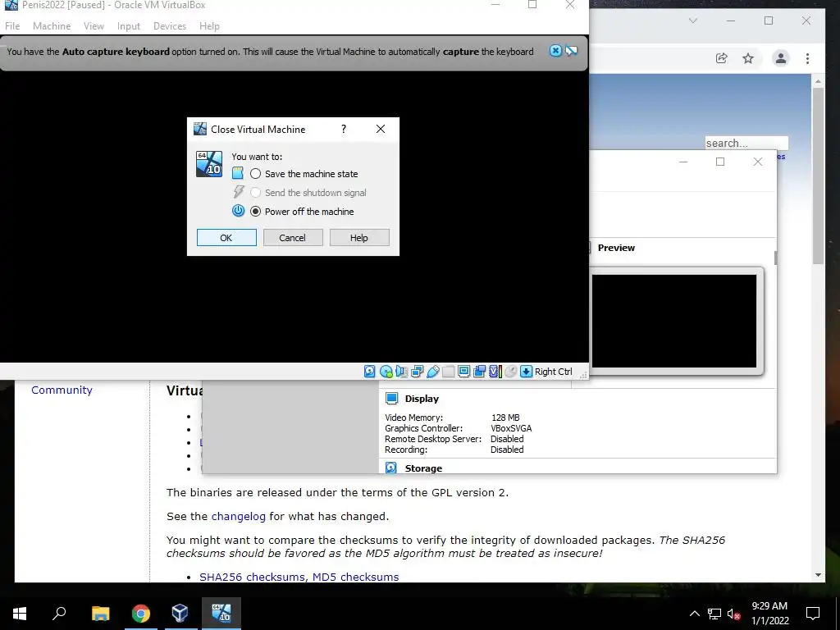This screenshot has height=630, width=840.
Task: Click the VM preview thumbnail
Action: coord(674,321)
